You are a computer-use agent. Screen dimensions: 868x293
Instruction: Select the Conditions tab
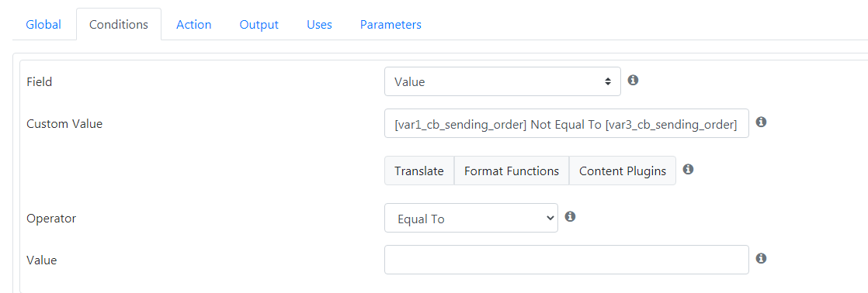119,24
